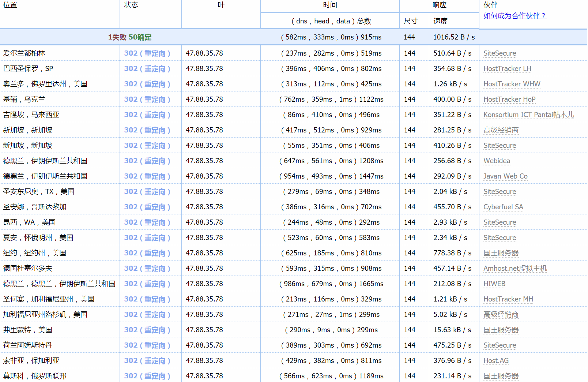Open the 如何成为合作伙伴 link
Image resolution: width=588 pixels, height=382 pixels.
[x=514, y=16]
